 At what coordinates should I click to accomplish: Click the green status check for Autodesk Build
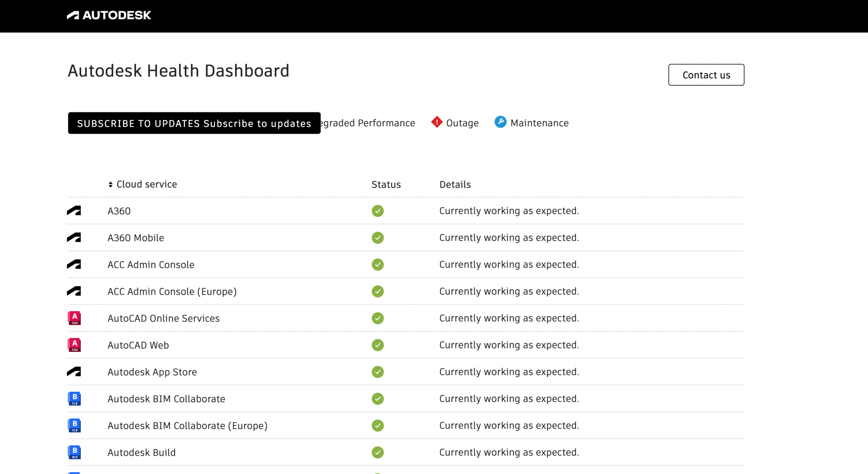coord(377,452)
